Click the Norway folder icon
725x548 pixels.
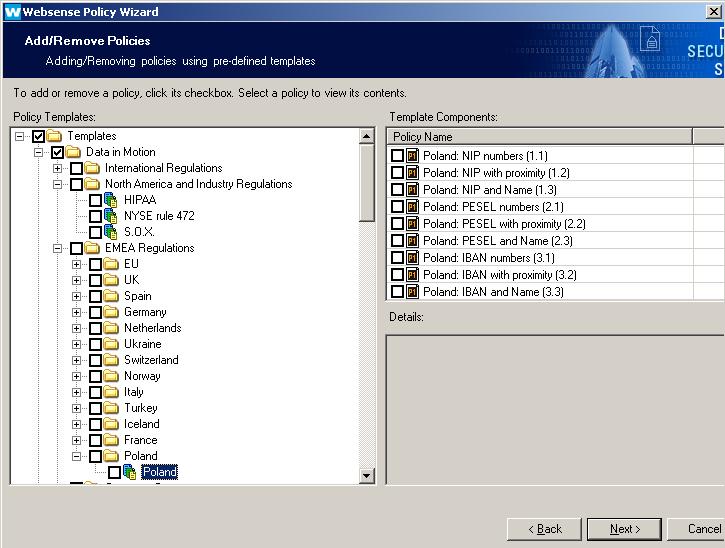point(111,376)
